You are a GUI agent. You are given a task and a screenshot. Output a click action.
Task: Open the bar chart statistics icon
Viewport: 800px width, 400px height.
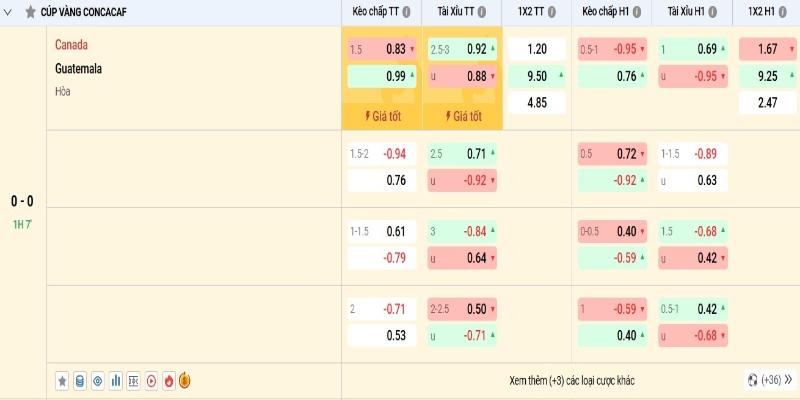tap(116, 380)
